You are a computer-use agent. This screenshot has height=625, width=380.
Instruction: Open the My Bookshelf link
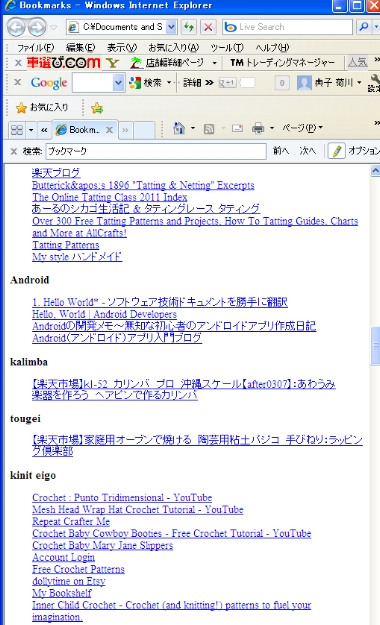(x=62, y=593)
